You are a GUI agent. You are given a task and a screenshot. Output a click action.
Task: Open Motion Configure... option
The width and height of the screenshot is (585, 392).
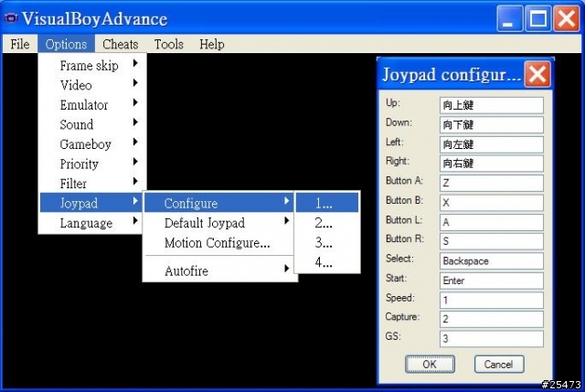tap(219, 242)
